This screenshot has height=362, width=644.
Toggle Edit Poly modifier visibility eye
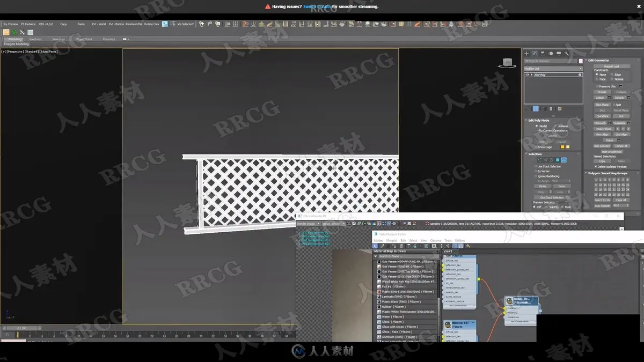point(527,75)
